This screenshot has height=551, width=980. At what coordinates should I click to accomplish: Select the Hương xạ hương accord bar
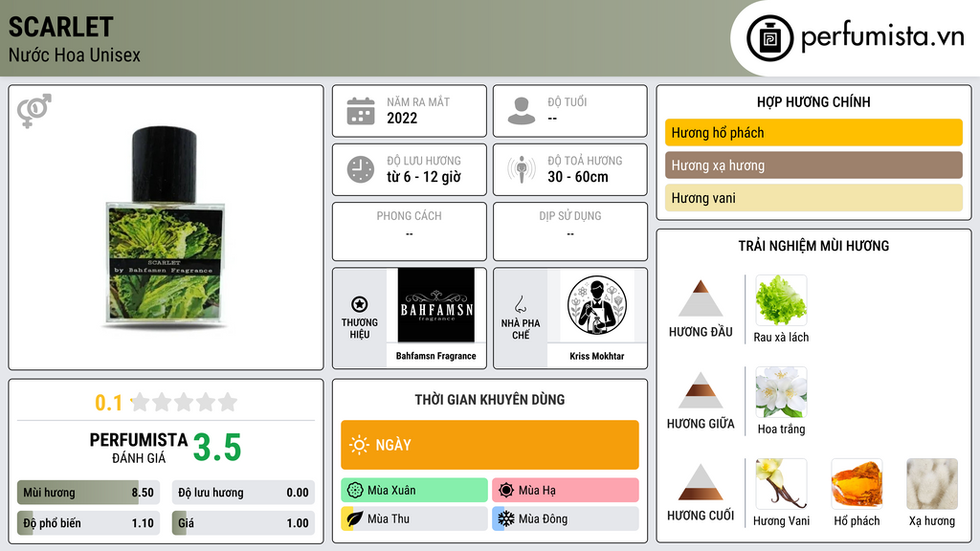point(813,165)
